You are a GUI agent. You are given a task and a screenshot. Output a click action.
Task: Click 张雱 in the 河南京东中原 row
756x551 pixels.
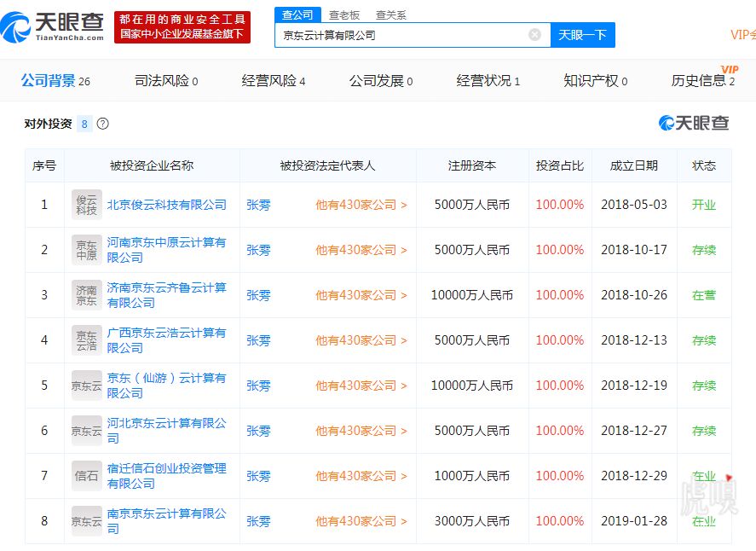tap(258, 250)
